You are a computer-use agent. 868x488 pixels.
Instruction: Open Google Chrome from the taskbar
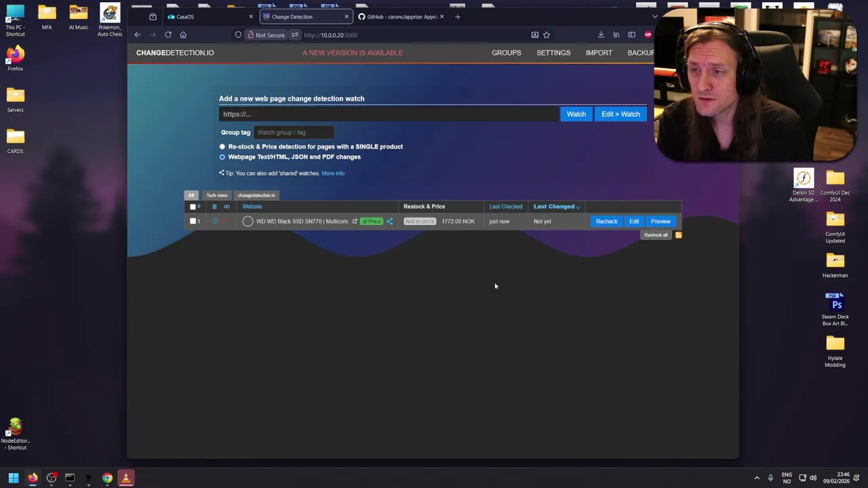coord(107,478)
